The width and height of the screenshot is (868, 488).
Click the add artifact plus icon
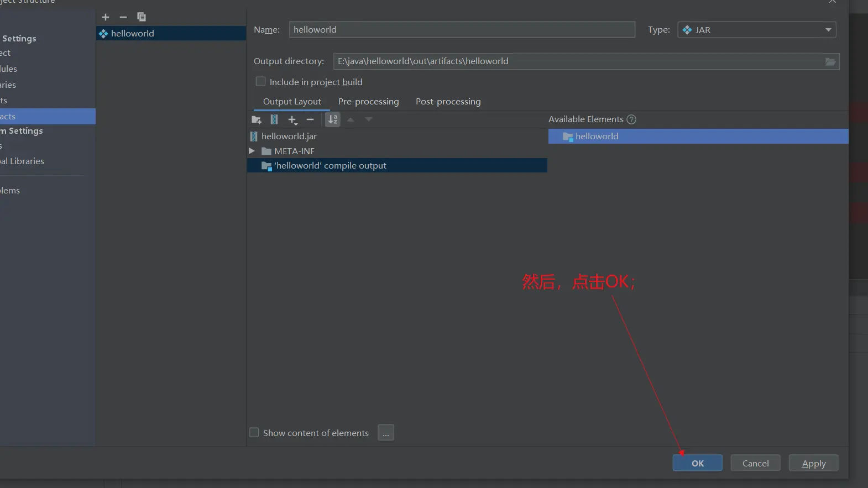(106, 17)
